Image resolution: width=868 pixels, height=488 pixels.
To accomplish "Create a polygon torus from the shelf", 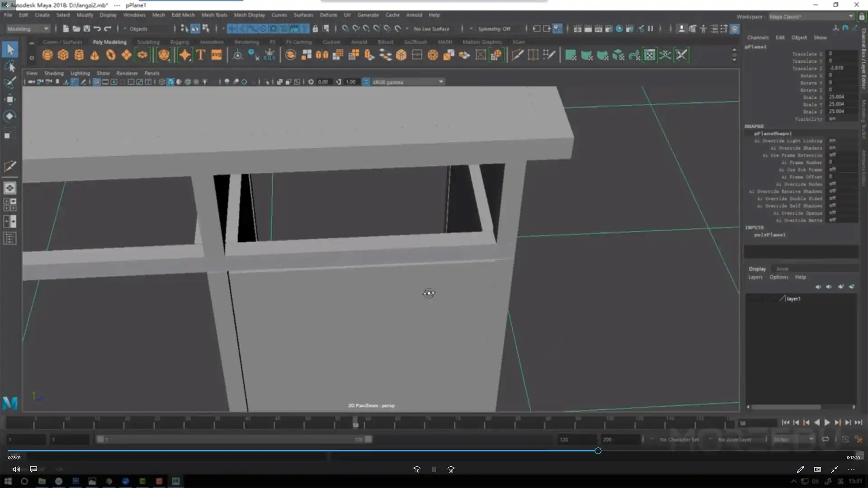I will click(x=111, y=55).
